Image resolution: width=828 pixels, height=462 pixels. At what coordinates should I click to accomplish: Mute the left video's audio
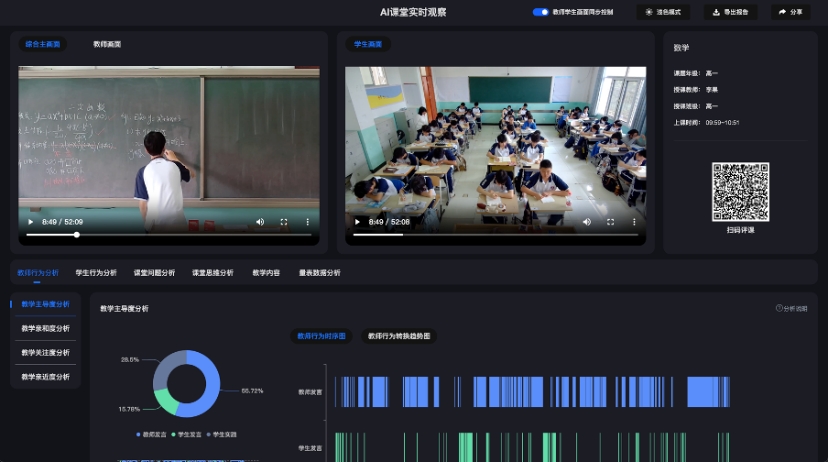[x=260, y=222]
